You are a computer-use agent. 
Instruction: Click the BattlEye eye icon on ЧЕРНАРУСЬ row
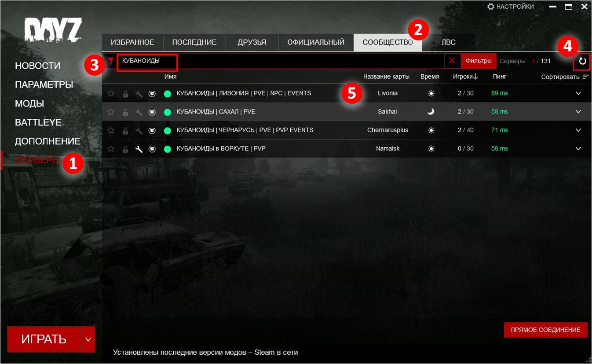(152, 130)
